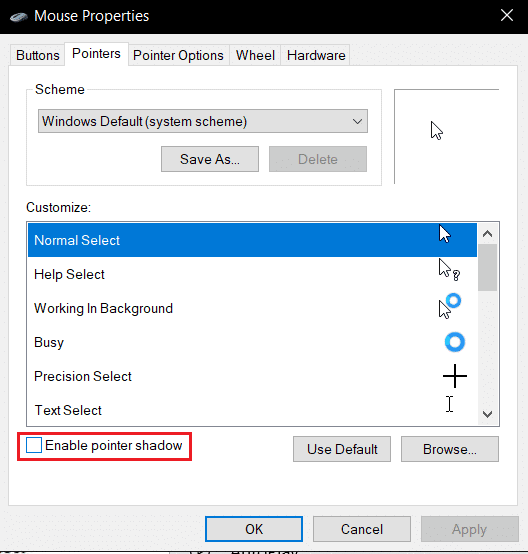The width and height of the screenshot is (528, 554).
Task: Close the Mouse Properties window
Action: pyautogui.click(x=507, y=15)
